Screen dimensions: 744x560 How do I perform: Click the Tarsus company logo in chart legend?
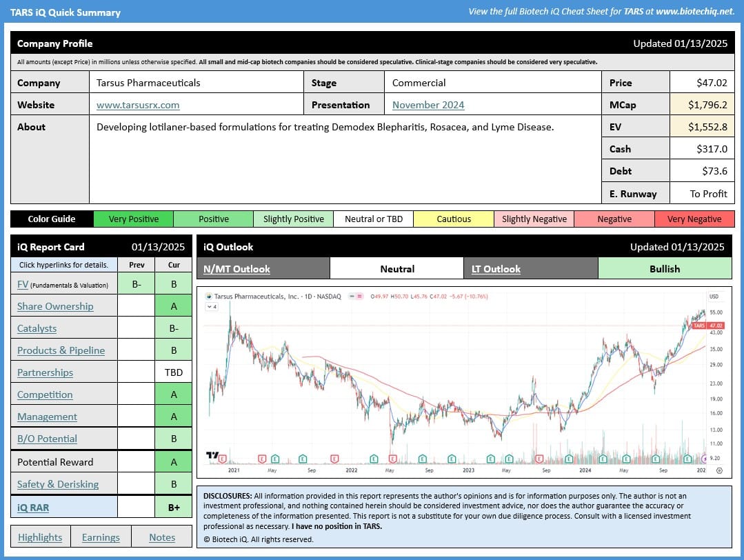coord(209,296)
